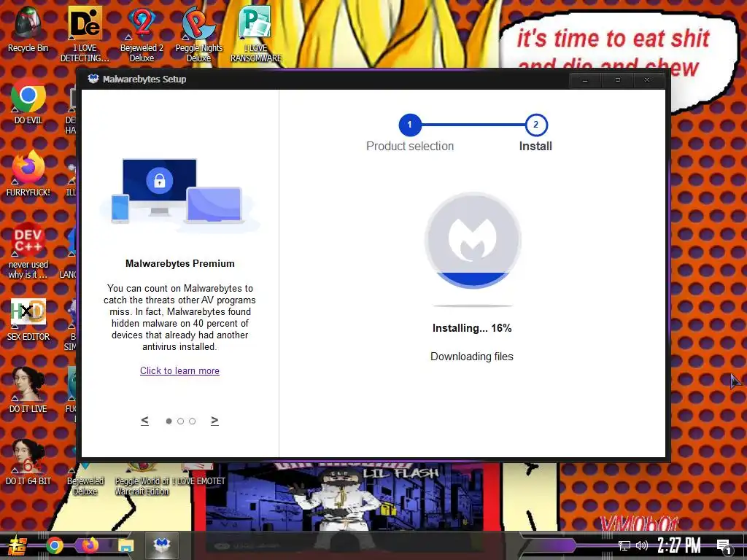The width and height of the screenshot is (747, 560).
Task: Click the 'Installing... 16%' status text
Action: (x=472, y=328)
